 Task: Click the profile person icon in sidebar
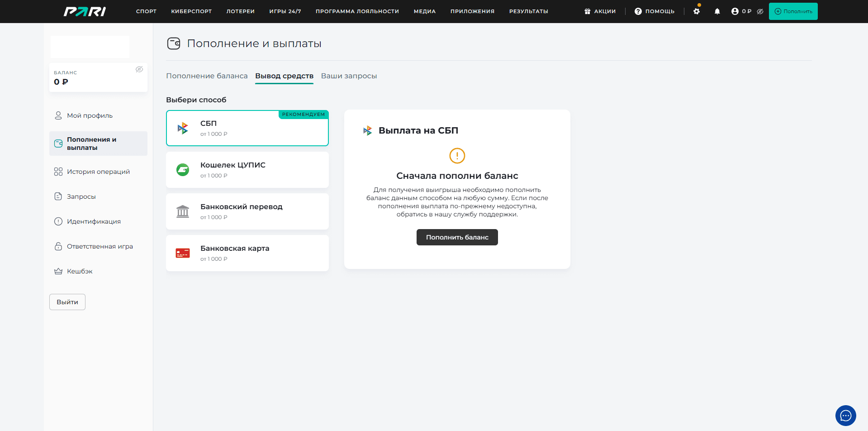pyautogui.click(x=58, y=115)
